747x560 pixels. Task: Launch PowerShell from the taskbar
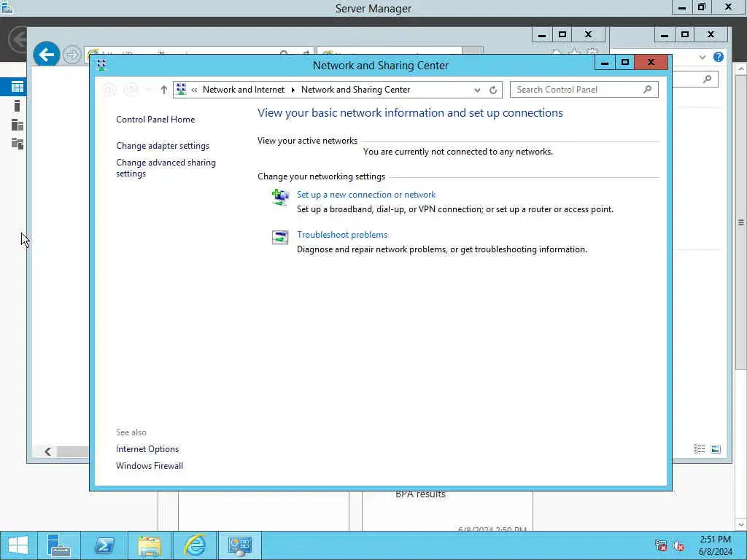pos(104,545)
